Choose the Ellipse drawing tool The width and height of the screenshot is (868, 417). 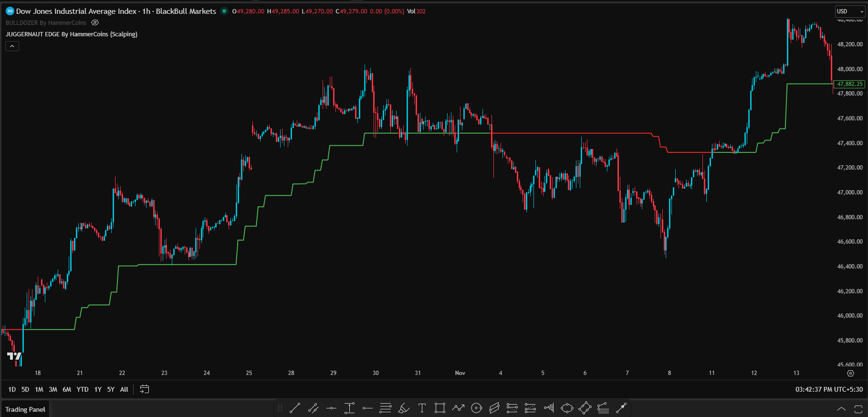(567, 408)
